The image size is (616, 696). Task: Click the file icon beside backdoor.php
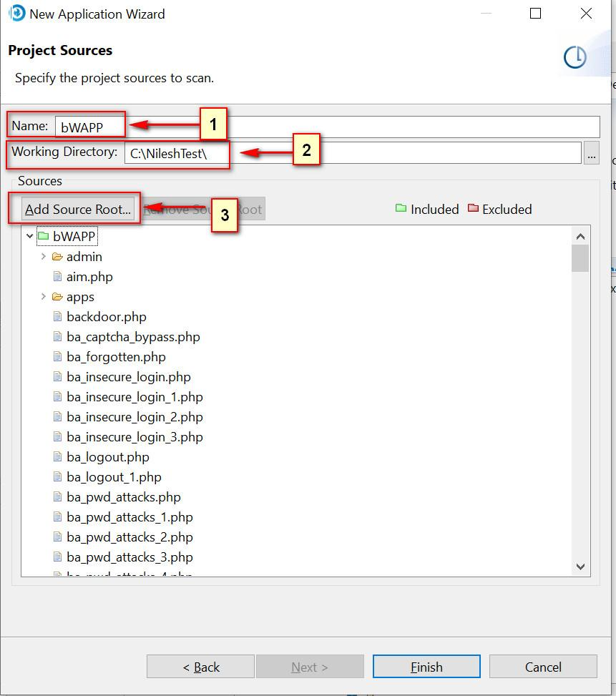click(59, 316)
